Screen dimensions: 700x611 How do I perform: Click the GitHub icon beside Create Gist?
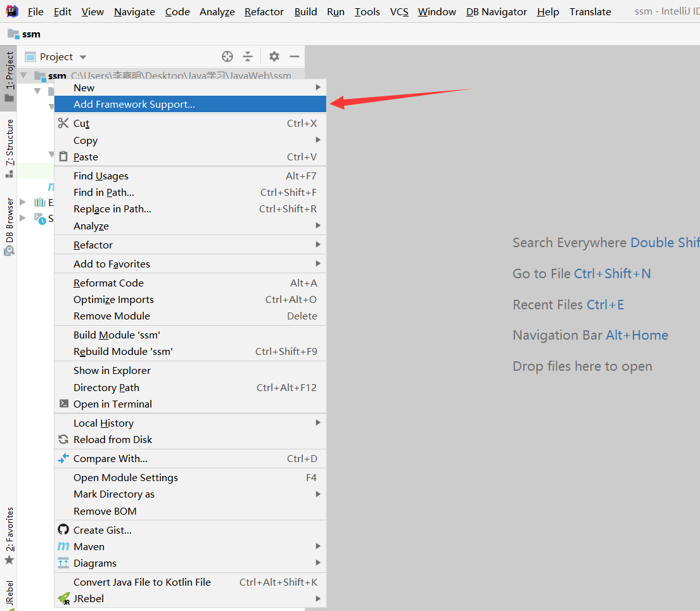point(63,530)
